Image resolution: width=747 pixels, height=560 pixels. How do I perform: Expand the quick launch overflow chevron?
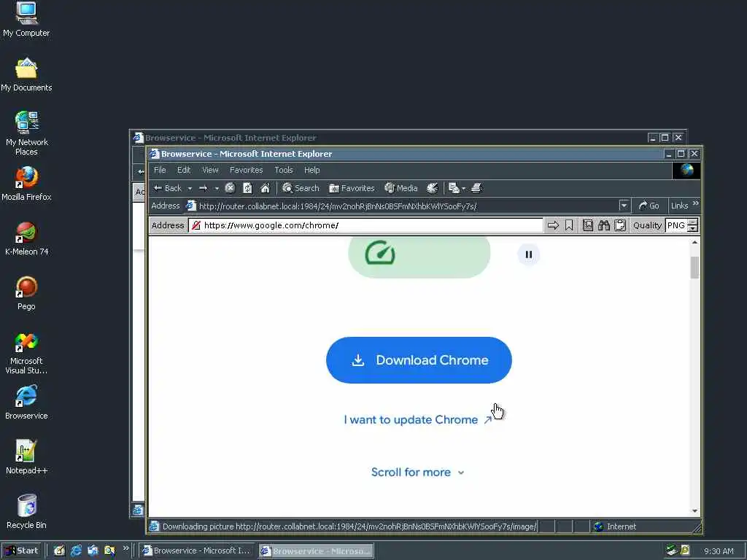(x=125, y=548)
